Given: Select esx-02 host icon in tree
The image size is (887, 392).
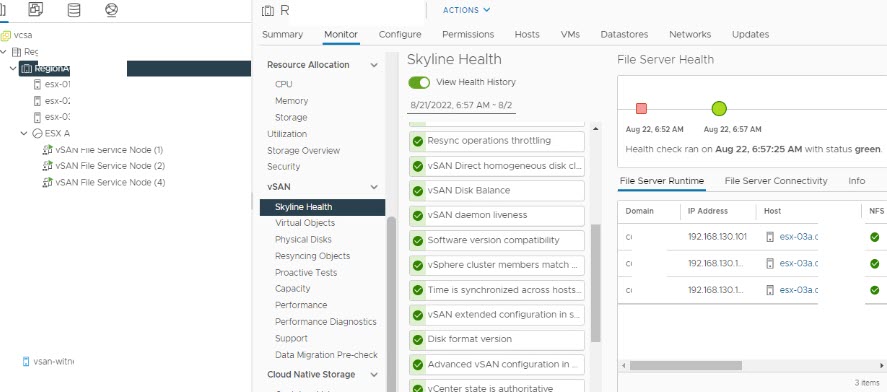Looking at the screenshot, I should [x=37, y=101].
